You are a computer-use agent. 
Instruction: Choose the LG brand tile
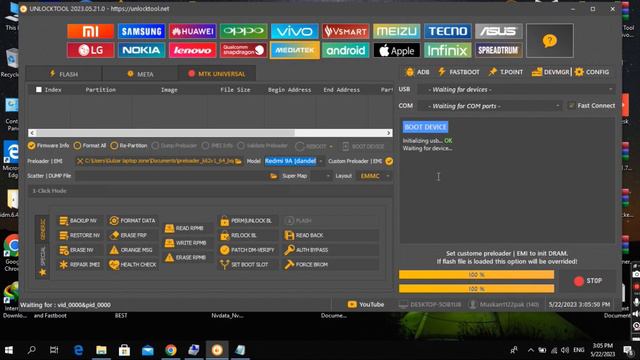pyautogui.click(x=91, y=50)
